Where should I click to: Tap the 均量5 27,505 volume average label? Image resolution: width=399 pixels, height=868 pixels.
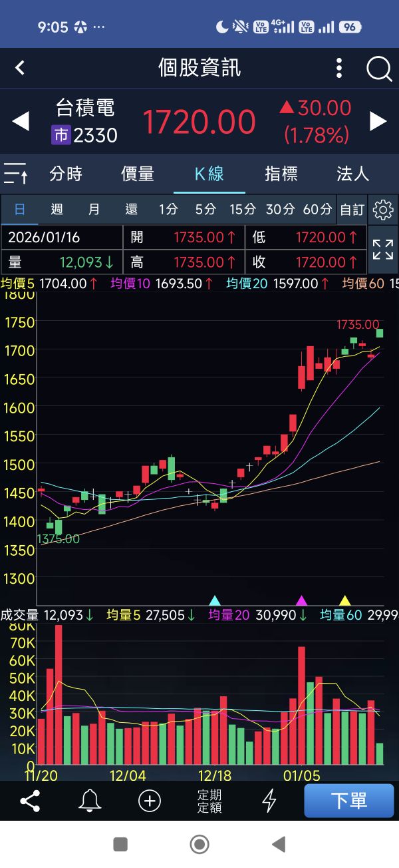point(152,615)
